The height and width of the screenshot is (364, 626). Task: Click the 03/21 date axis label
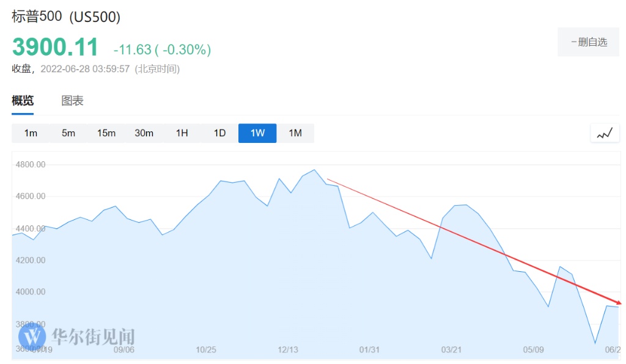(451, 350)
